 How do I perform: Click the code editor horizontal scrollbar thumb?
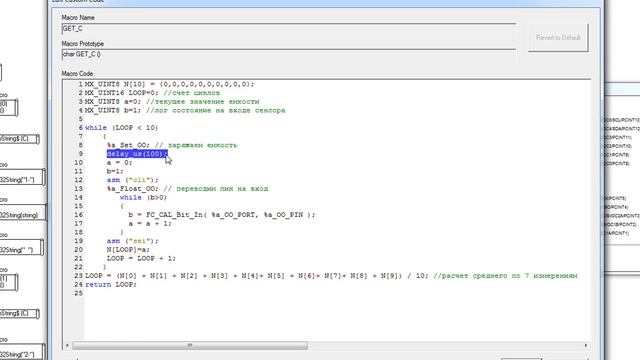(190, 346)
